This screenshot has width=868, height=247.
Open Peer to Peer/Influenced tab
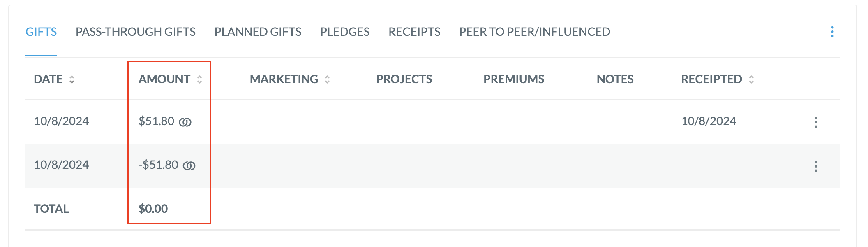pyautogui.click(x=535, y=32)
